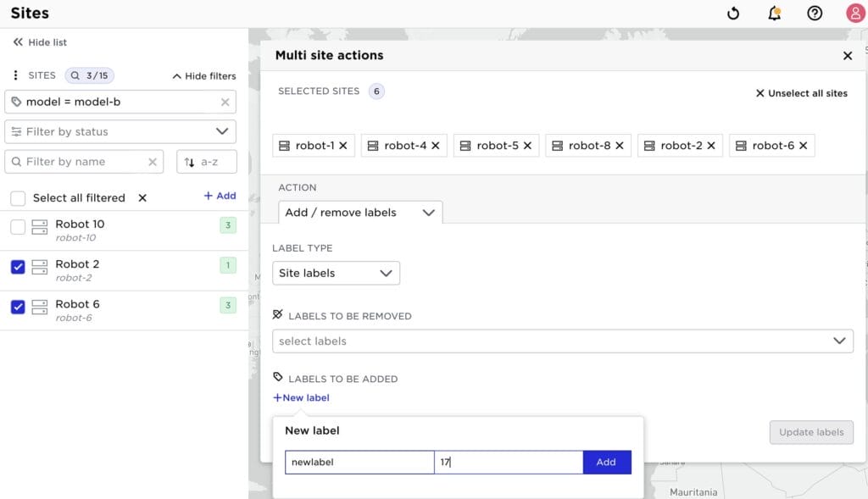Check Select all filtered
Screen dimensions: 868x499
coord(18,197)
